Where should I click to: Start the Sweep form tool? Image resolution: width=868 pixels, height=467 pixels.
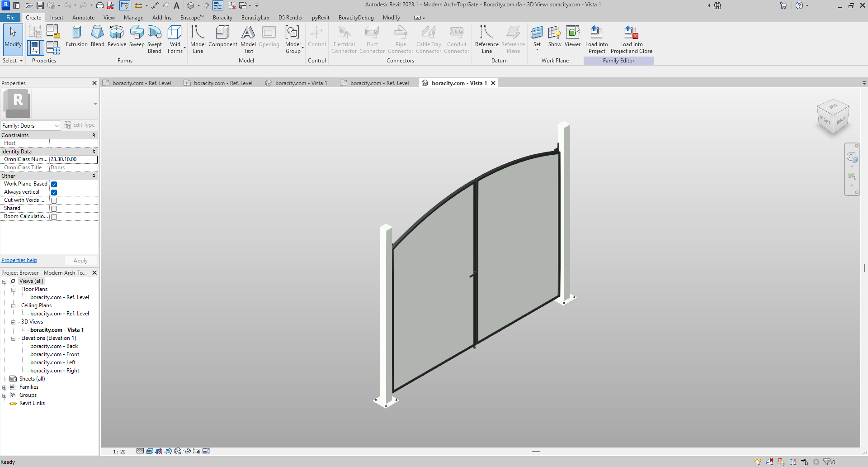(137, 36)
